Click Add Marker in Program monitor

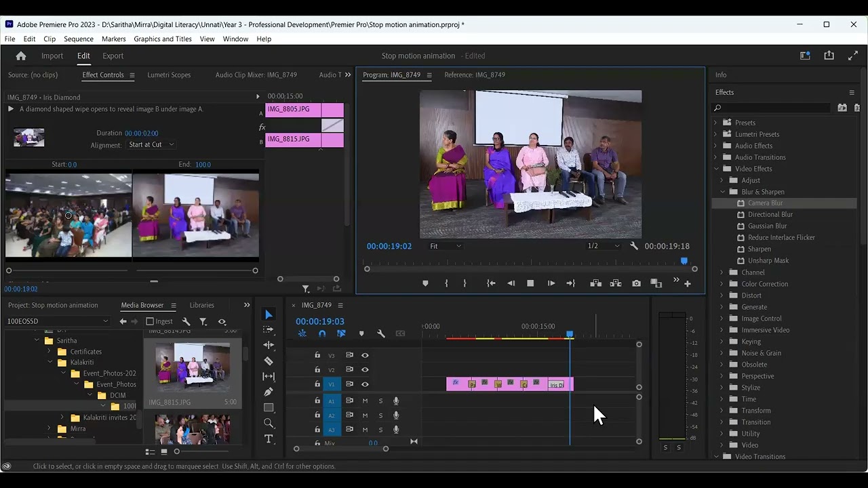pyautogui.click(x=425, y=283)
